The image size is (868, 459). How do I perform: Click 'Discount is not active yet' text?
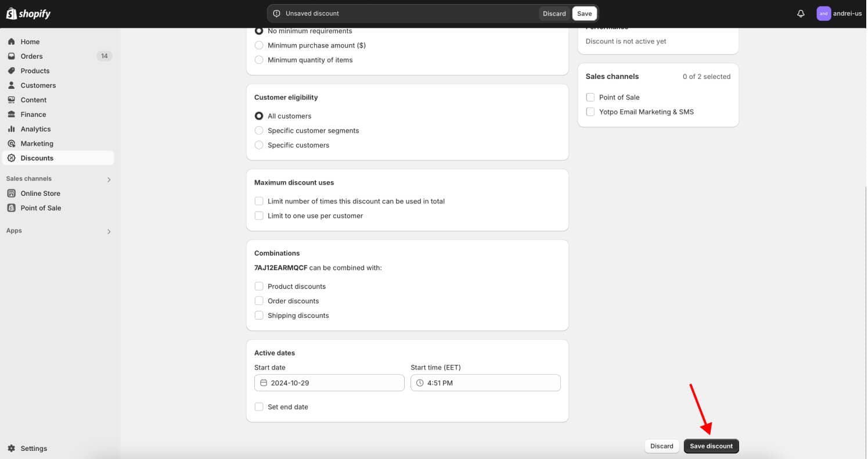tap(626, 41)
